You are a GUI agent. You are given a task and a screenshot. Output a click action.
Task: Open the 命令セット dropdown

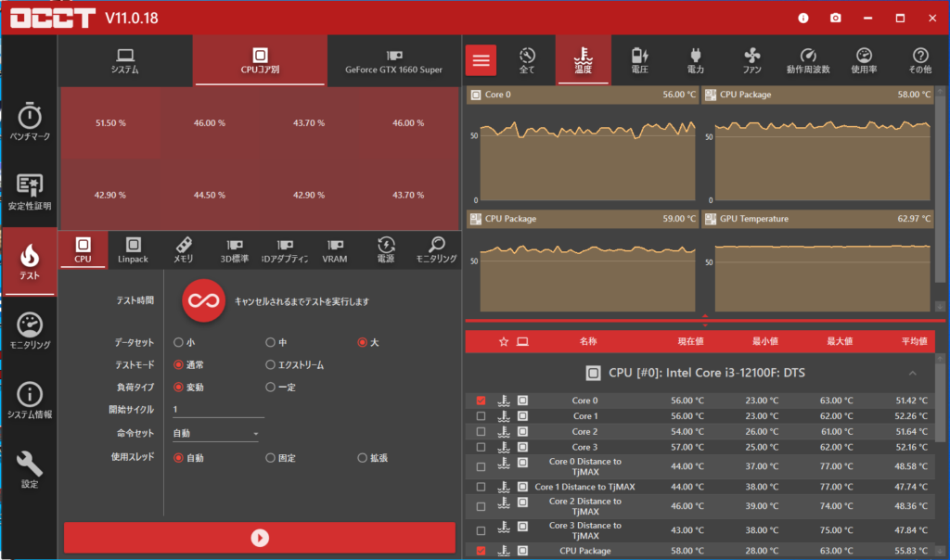click(215, 434)
